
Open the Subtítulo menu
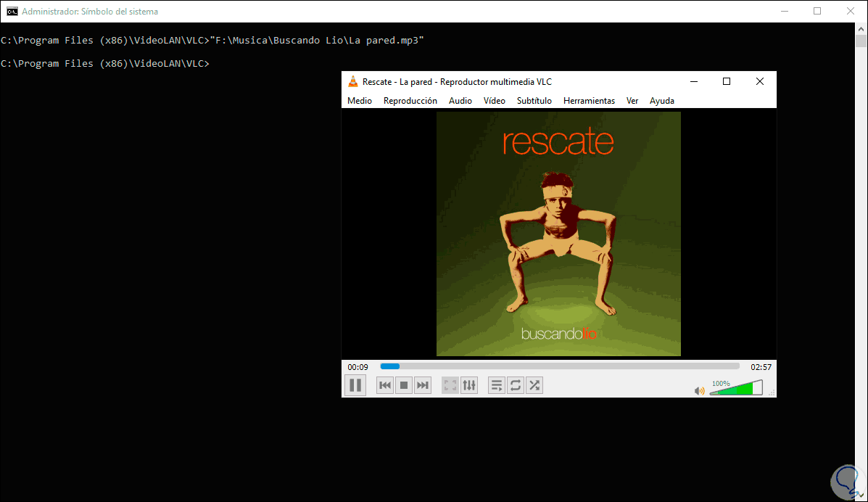[534, 100]
